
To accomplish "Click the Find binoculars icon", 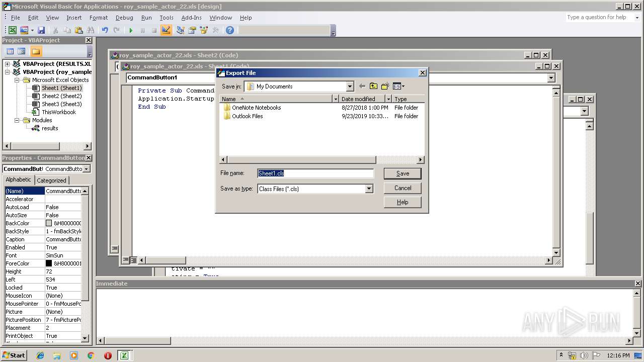I will tap(91, 30).
